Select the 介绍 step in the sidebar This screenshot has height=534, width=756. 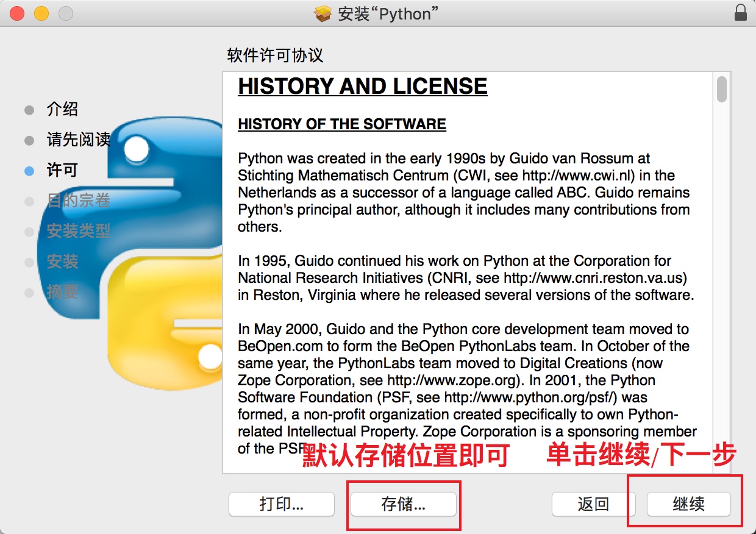point(62,110)
